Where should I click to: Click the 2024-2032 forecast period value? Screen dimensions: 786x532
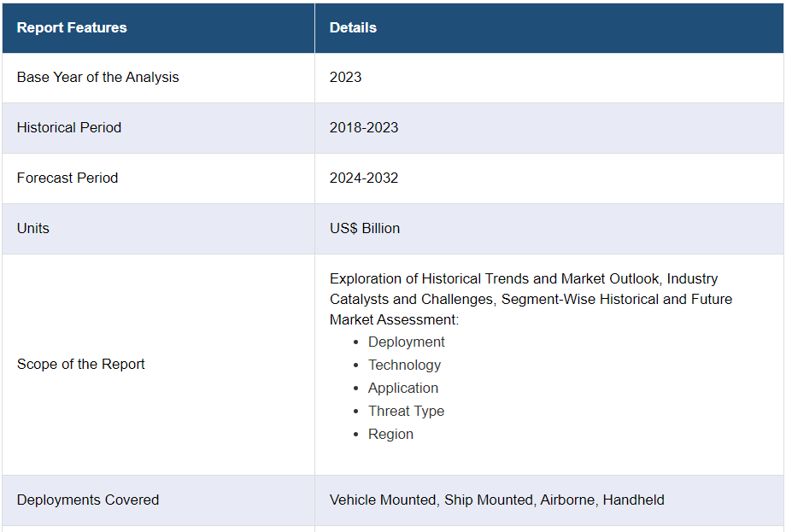click(x=364, y=178)
